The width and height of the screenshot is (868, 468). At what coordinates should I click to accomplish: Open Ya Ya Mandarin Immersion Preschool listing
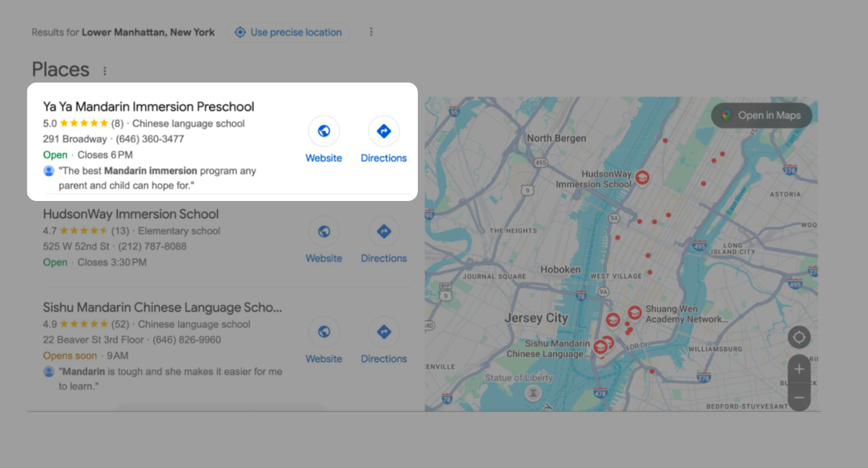pyautogui.click(x=149, y=107)
